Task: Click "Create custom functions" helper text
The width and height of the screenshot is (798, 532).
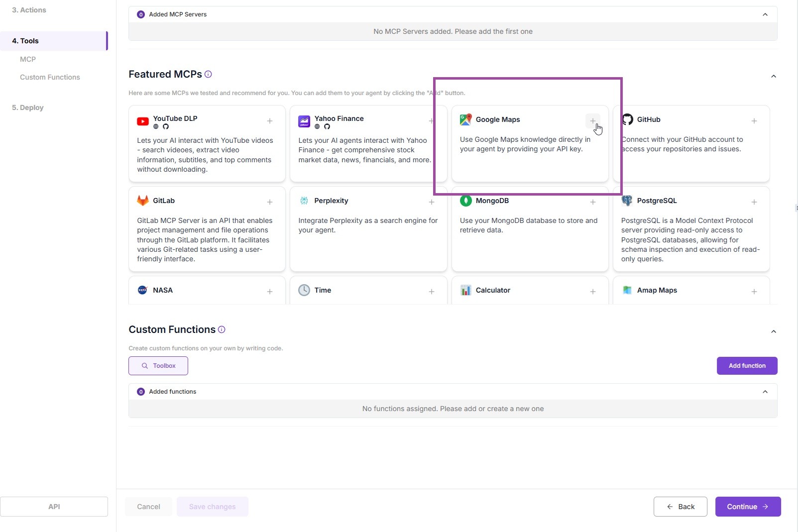Action: 206,348
